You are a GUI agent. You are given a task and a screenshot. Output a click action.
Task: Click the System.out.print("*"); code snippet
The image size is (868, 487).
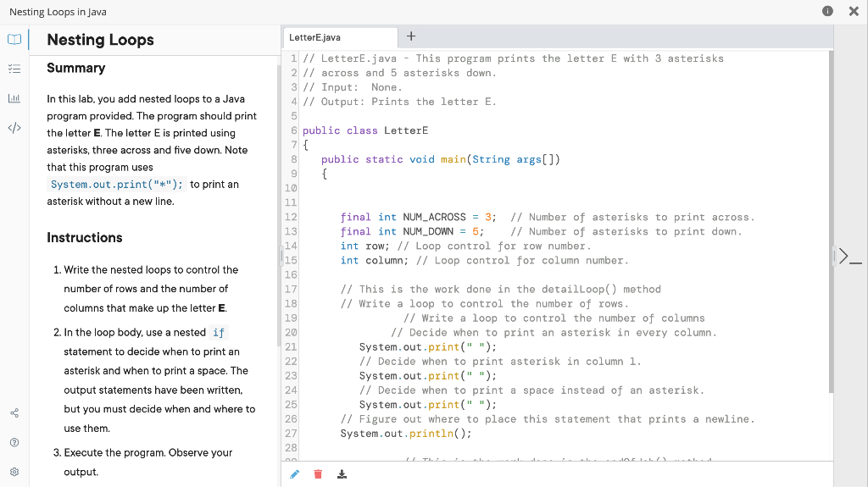pos(117,185)
